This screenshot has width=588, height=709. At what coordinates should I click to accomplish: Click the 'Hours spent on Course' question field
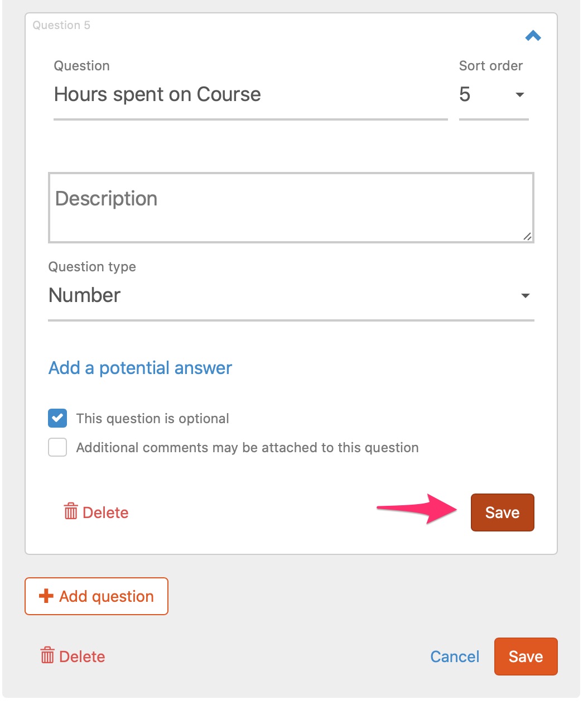coord(250,95)
